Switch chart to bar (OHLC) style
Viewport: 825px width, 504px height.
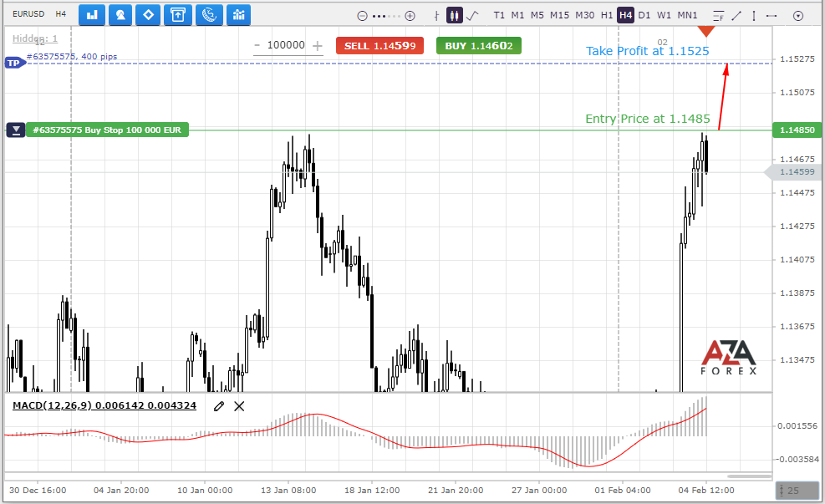[436, 16]
